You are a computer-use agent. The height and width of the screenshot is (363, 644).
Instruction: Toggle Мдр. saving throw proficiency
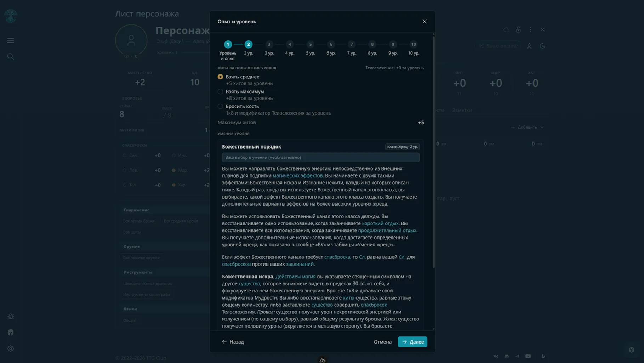pos(173,171)
